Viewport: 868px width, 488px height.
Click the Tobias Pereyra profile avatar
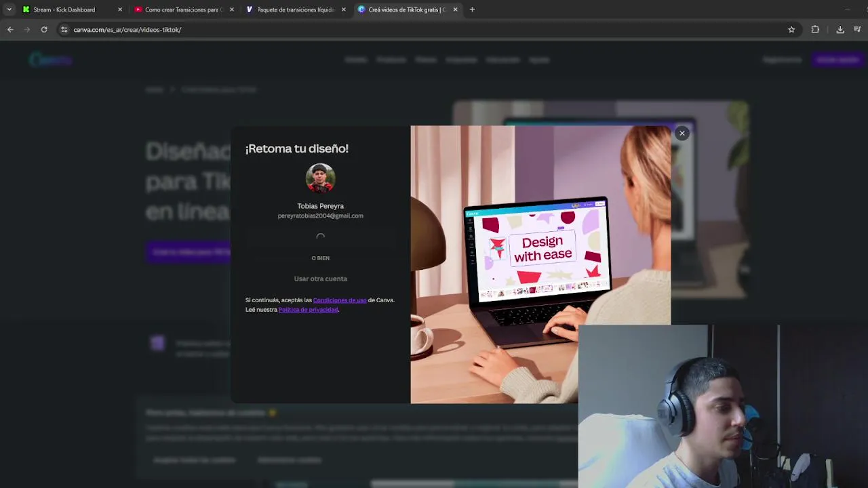[x=320, y=178]
